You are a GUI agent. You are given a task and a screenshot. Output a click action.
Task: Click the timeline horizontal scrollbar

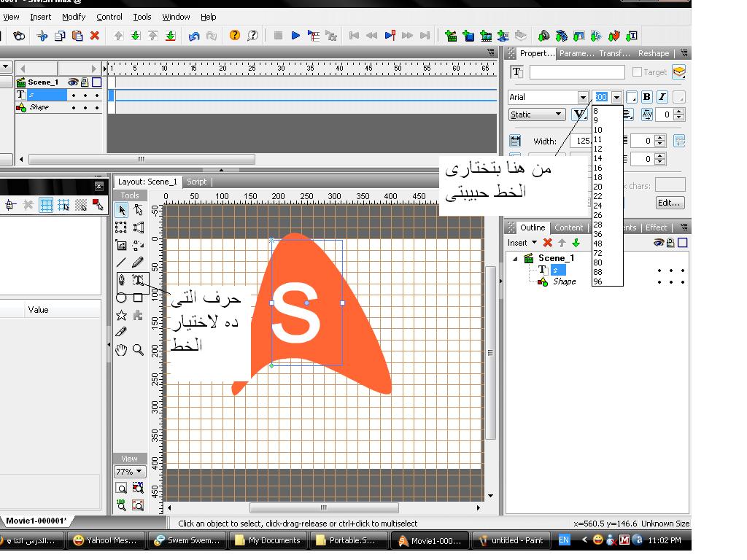click(x=142, y=159)
